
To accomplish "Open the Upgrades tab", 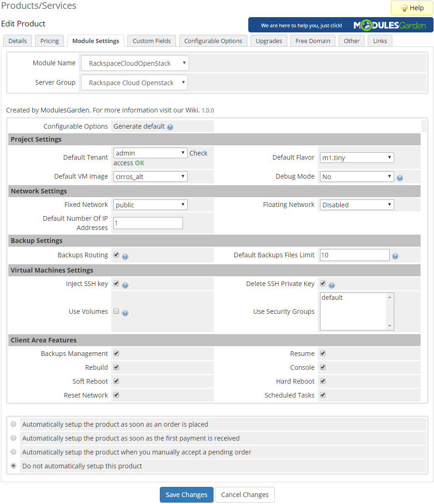I will pos(269,41).
